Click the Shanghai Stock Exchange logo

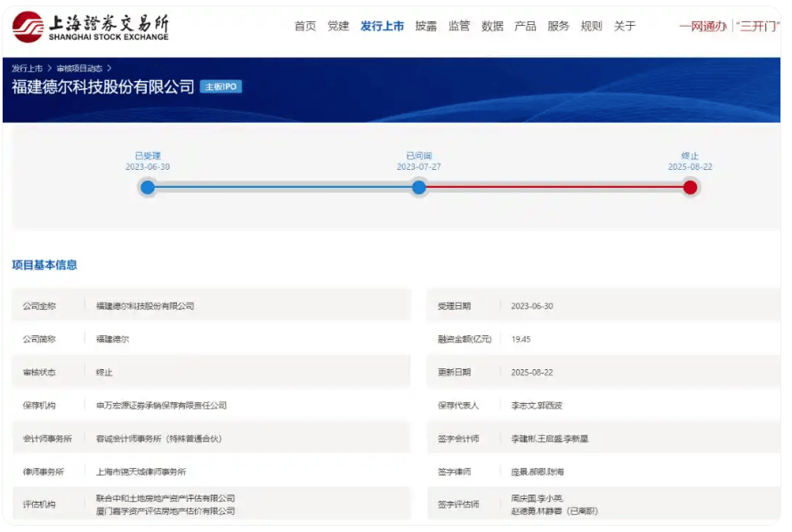point(90,27)
